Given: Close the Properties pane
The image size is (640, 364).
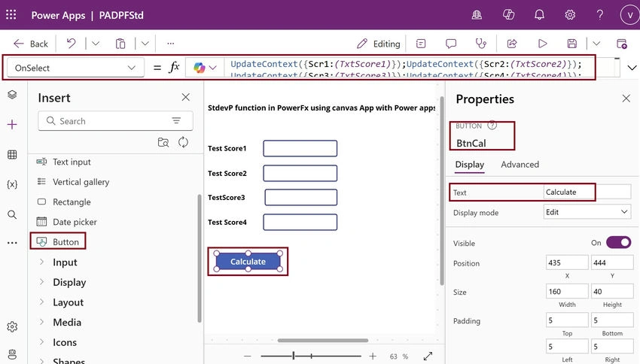Looking at the screenshot, I should tap(626, 99).
